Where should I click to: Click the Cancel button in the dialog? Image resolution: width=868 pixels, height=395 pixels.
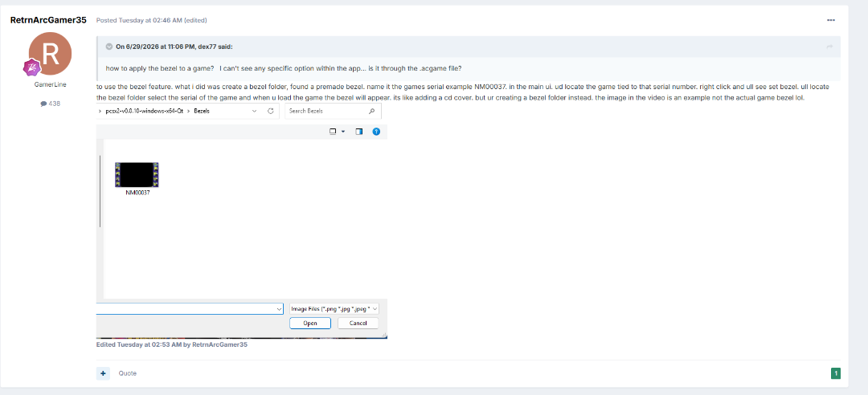click(358, 323)
